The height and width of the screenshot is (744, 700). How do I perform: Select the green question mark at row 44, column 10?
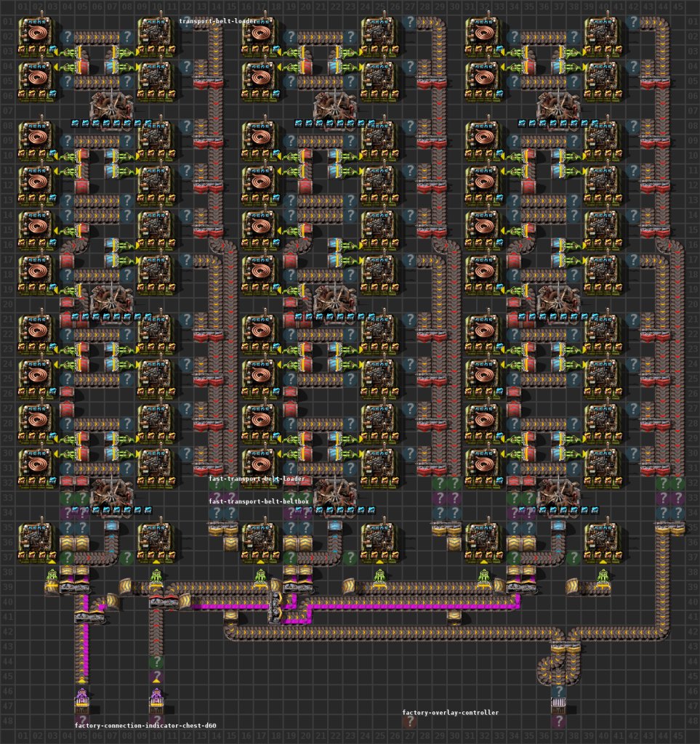pyautogui.click(x=156, y=661)
